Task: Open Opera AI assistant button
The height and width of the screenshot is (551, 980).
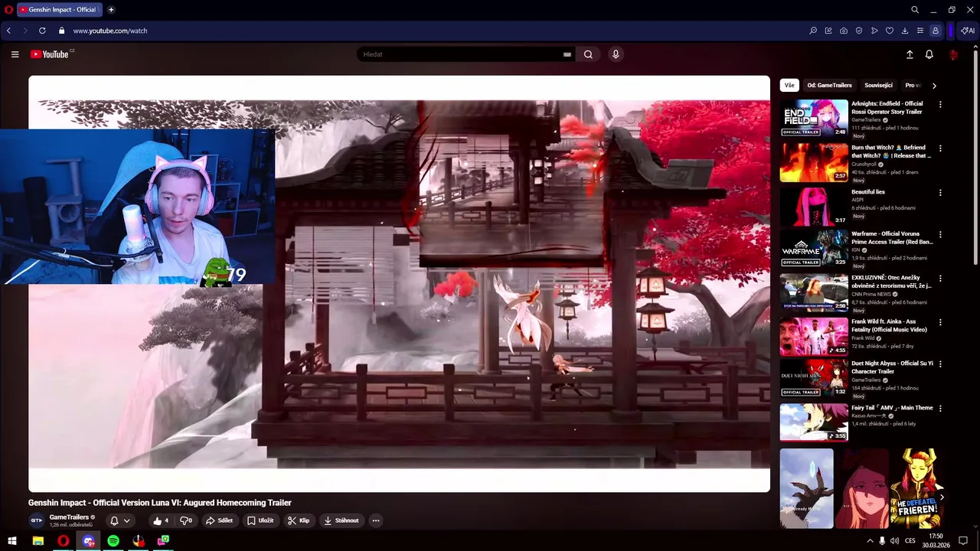Action: coord(968,31)
